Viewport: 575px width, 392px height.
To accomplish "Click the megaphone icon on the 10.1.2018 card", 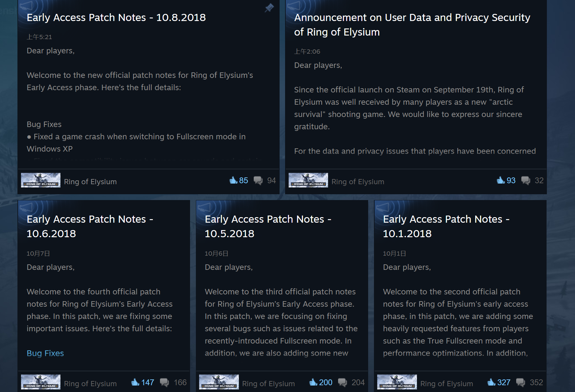I will point(383,207).
